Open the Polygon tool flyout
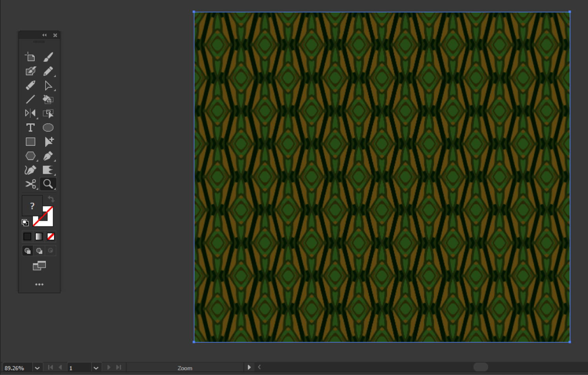588x375 pixels. point(30,156)
